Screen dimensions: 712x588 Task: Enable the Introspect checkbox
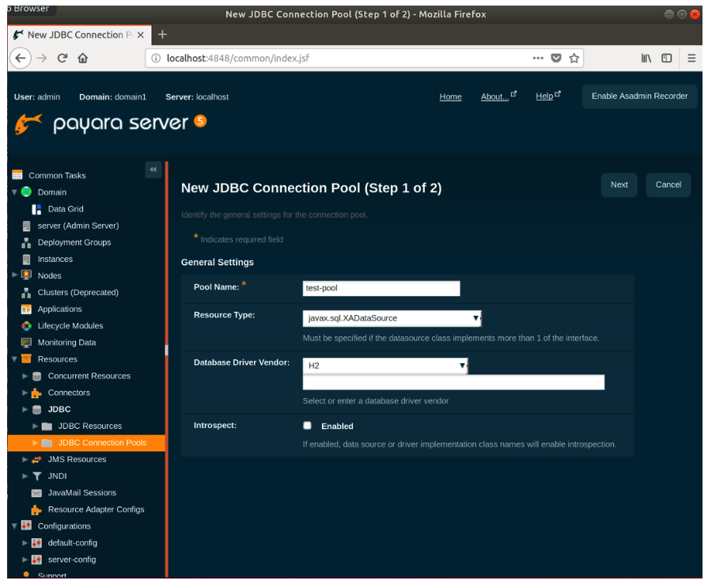(308, 426)
